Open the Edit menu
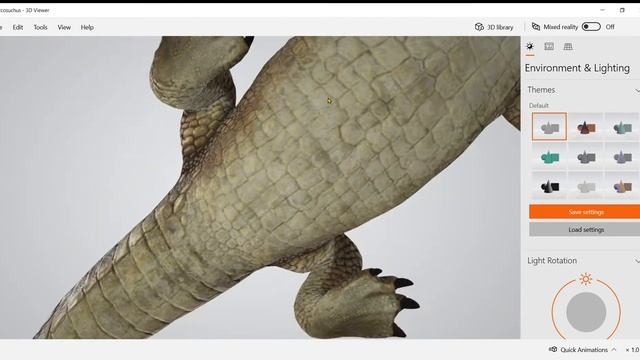The width and height of the screenshot is (640, 360). coord(18,27)
